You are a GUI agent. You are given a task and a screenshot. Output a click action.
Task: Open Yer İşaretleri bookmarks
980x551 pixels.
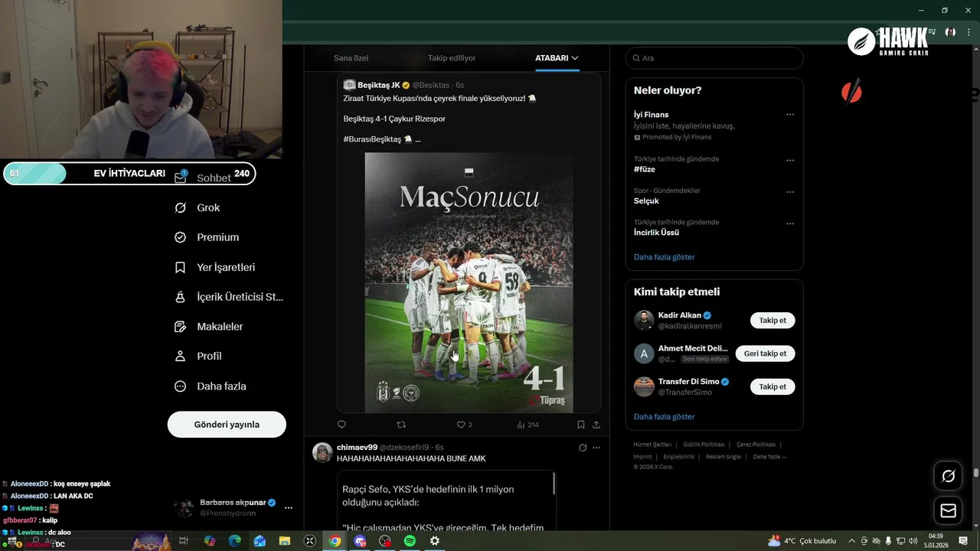point(215,267)
